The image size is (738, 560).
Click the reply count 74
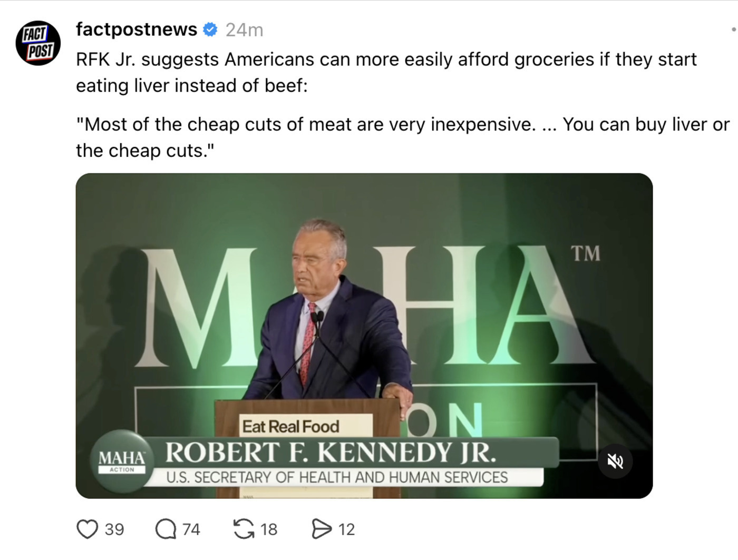click(x=191, y=529)
